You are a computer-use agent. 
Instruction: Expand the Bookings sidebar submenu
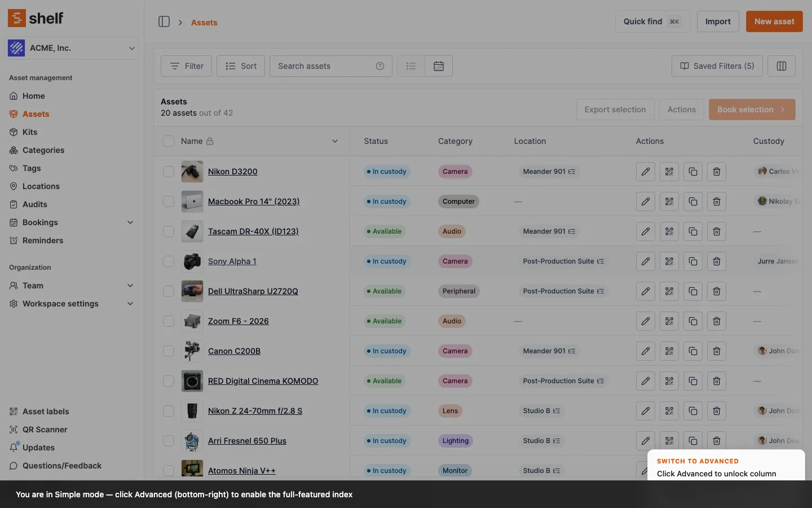(x=130, y=222)
